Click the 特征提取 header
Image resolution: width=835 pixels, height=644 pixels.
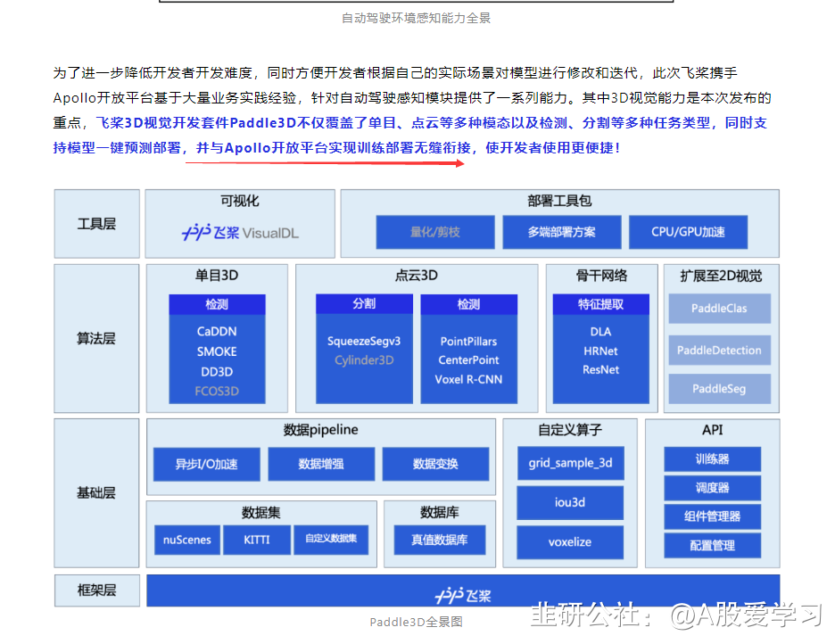[x=600, y=304]
